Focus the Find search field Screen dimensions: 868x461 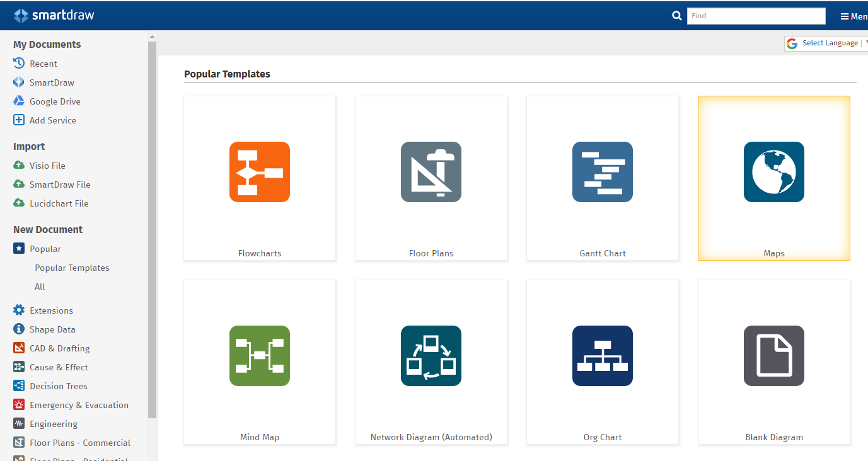click(x=756, y=16)
